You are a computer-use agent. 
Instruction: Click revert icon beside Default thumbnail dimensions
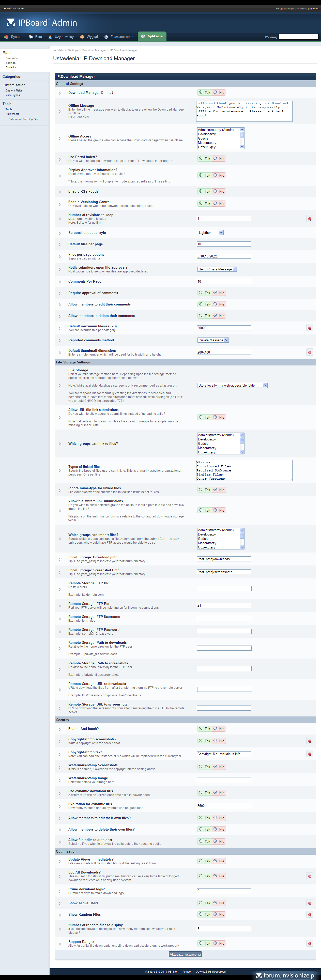(x=310, y=353)
